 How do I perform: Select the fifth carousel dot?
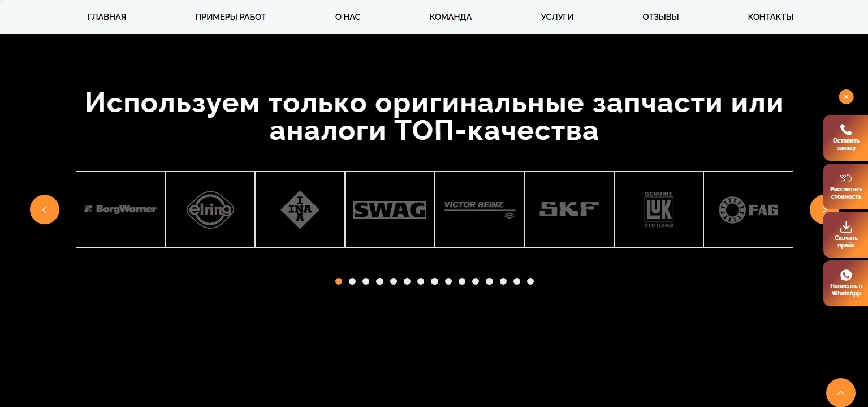394,281
